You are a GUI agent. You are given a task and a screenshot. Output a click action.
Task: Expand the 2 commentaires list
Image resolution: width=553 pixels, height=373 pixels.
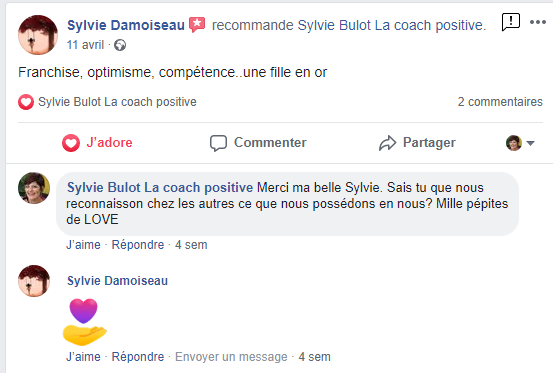click(x=500, y=102)
